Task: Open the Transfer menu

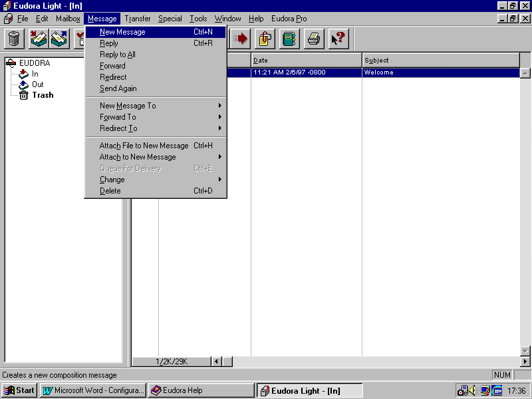Action: (x=138, y=19)
